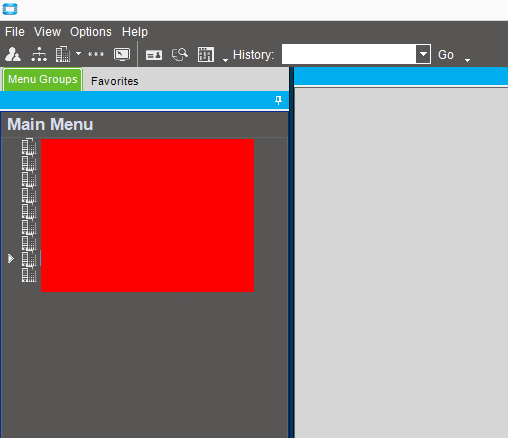Open the Help menu
The width and height of the screenshot is (508, 438).
click(135, 32)
